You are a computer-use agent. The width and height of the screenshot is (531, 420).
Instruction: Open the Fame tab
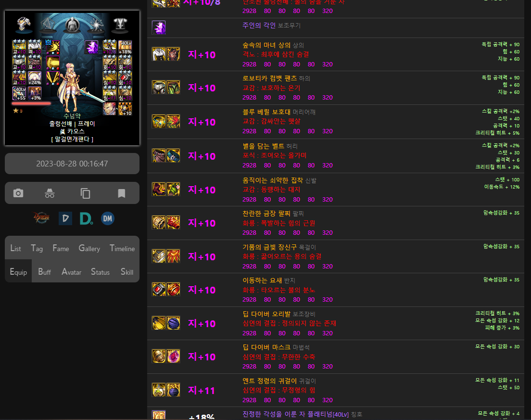tap(61, 248)
